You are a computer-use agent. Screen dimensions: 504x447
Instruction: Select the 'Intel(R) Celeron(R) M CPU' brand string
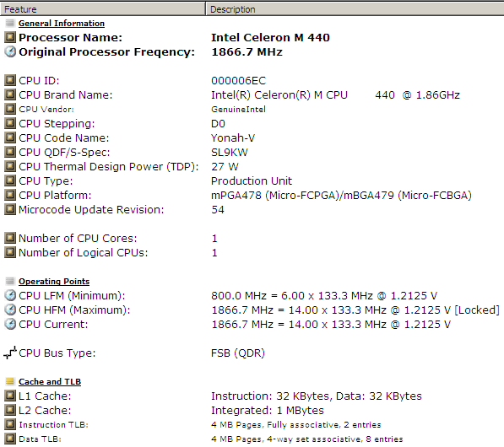(279, 95)
